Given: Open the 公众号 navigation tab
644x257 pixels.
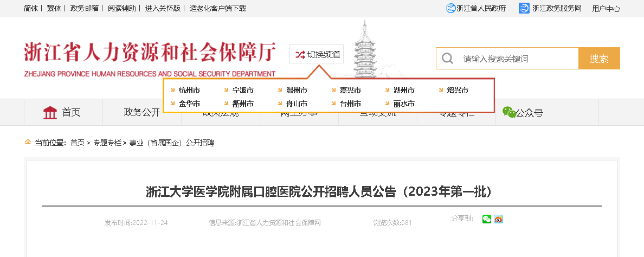Looking at the screenshot, I should coord(548,112).
